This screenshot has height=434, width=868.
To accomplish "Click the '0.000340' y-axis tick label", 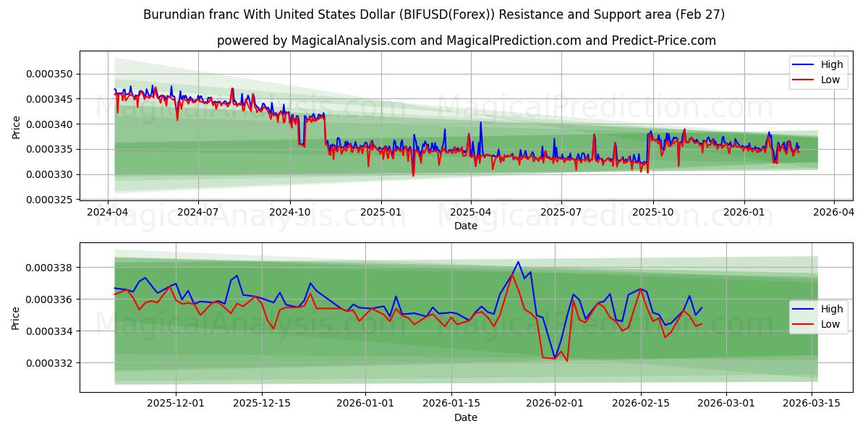I will pos(50,124).
